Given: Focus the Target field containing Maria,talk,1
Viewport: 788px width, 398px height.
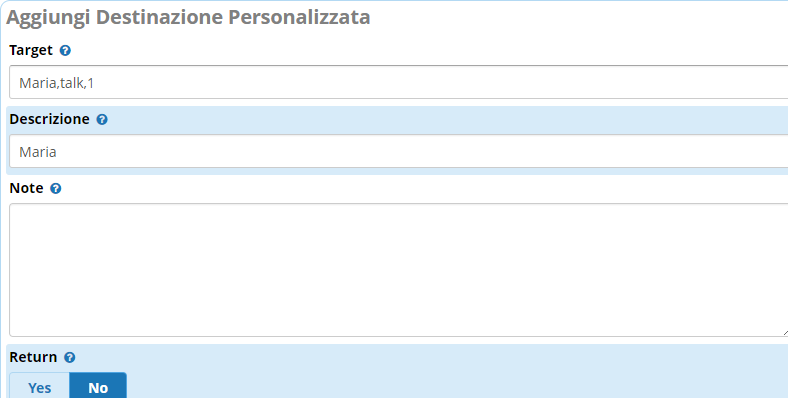Looking at the screenshot, I should click(399, 82).
